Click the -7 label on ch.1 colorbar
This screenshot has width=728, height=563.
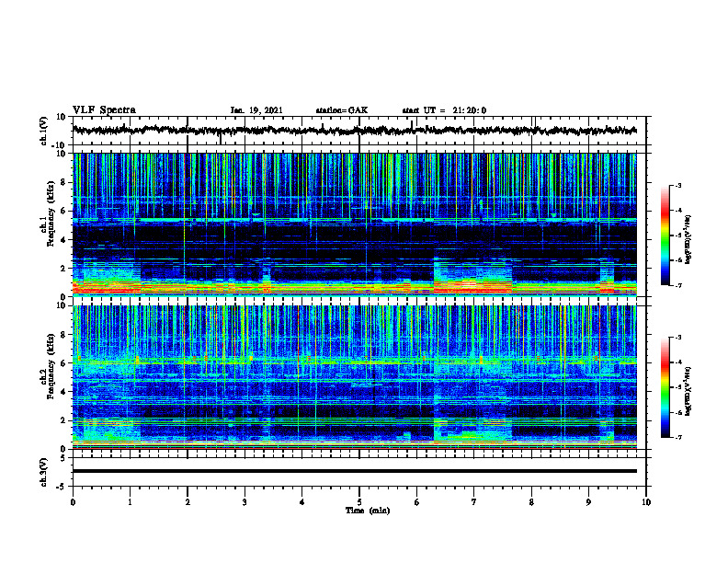click(x=678, y=285)
